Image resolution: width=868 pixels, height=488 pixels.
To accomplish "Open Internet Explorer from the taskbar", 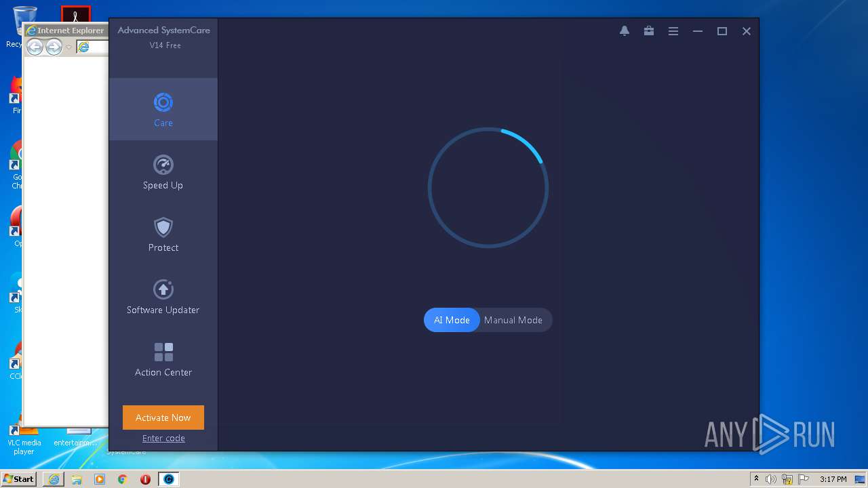I will [x=54, y=479].
